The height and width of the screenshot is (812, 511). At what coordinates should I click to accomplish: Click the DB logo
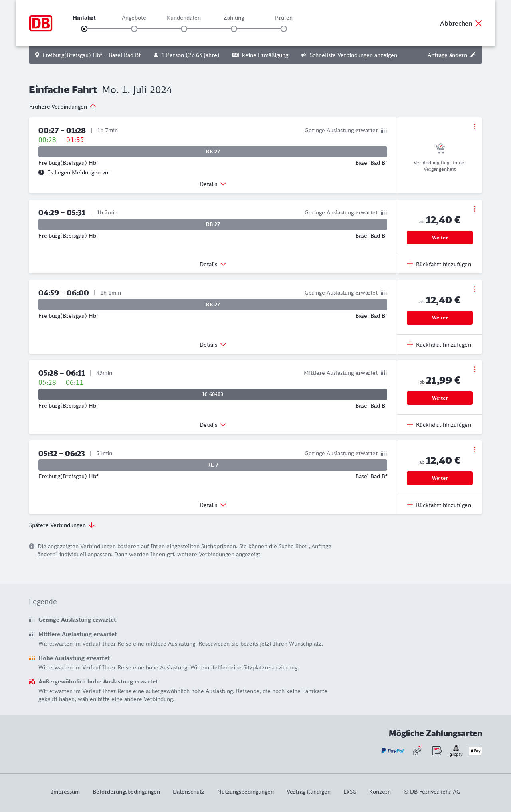41,23
